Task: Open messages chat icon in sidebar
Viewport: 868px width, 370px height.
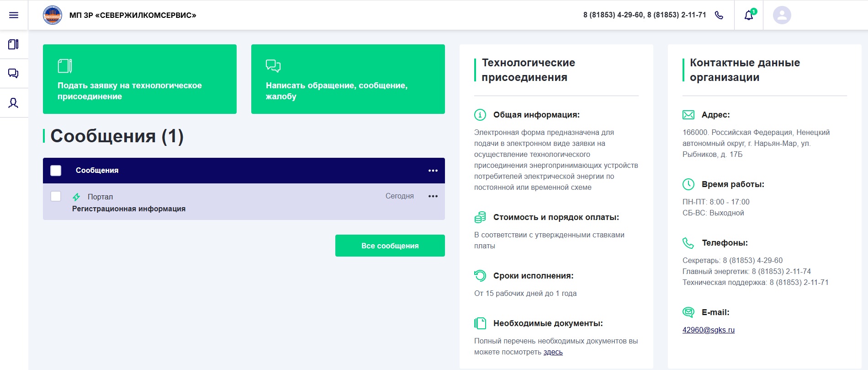Action: [14, 74]
